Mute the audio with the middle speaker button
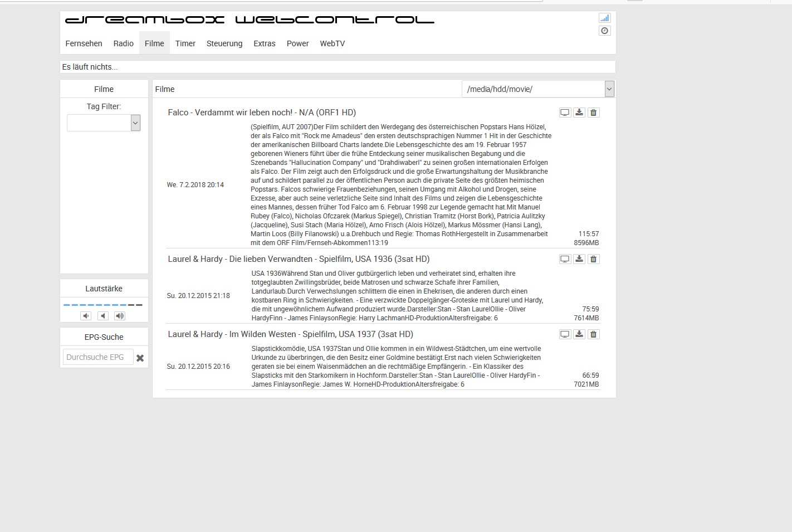 tap(103, 316)
